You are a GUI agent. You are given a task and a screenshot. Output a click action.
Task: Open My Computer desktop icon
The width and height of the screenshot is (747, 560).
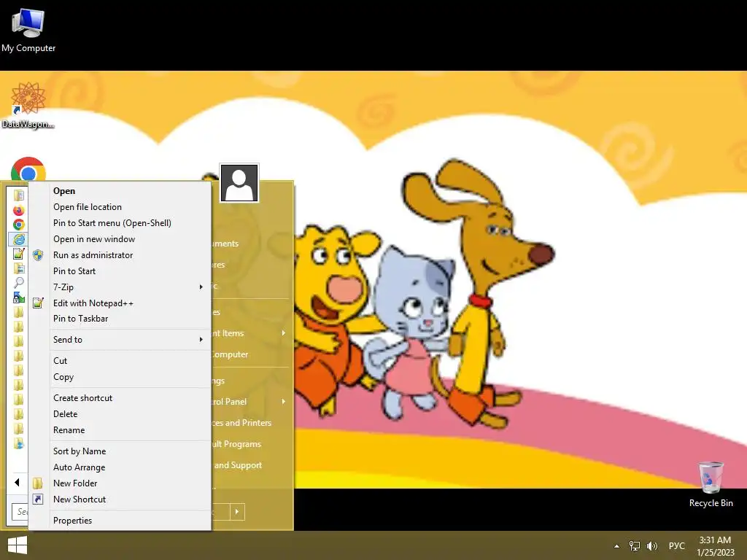coord(28,31)
